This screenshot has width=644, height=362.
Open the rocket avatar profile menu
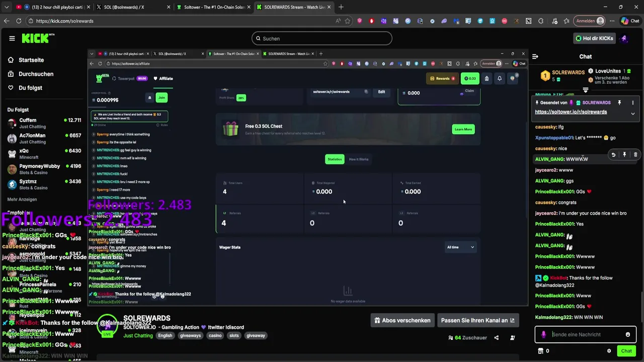pos(624,38)
